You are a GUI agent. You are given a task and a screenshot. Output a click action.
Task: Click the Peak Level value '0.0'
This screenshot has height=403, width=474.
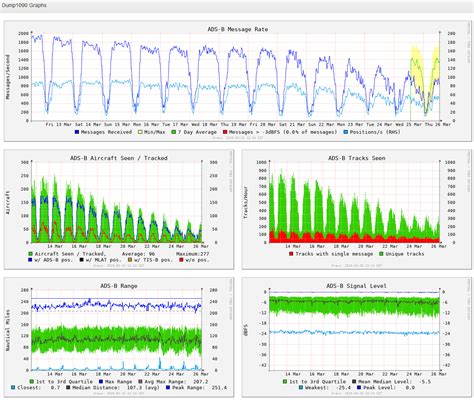pyautogui.click(x=410, y=388)
